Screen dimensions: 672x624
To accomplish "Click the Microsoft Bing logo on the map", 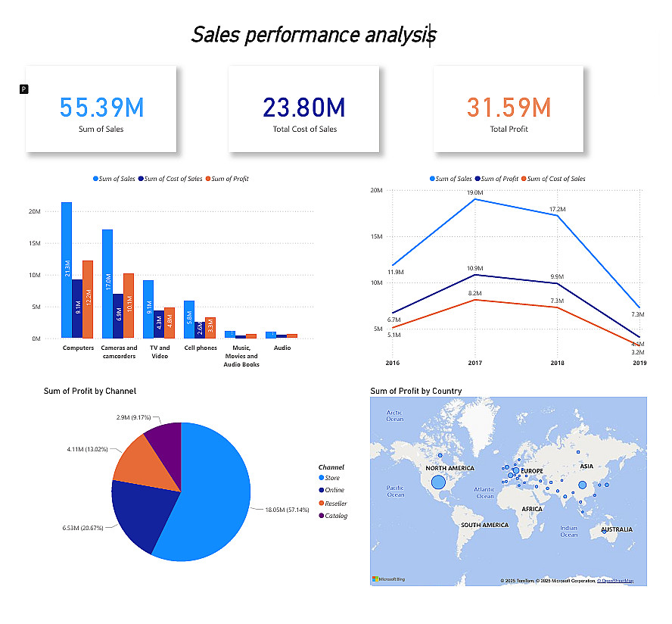I will click(388, 579).
